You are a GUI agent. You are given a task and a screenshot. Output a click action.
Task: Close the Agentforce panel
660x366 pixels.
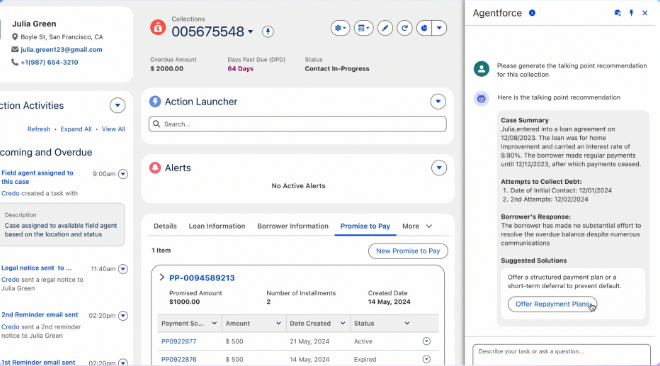point(645,13)
